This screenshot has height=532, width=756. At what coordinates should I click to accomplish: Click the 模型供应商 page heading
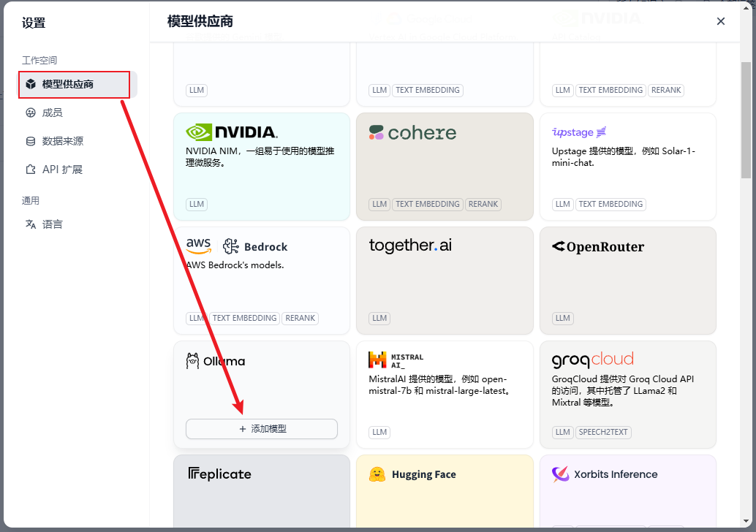pyautogui.click(x=200, y=22)
